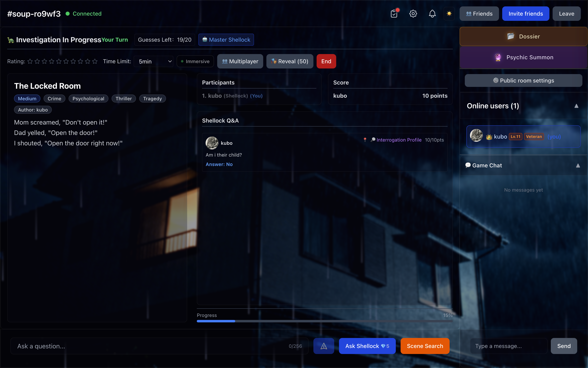Switch to Master Shellock mode
This screenshot has width=588, height=368.
click(226, 39)
